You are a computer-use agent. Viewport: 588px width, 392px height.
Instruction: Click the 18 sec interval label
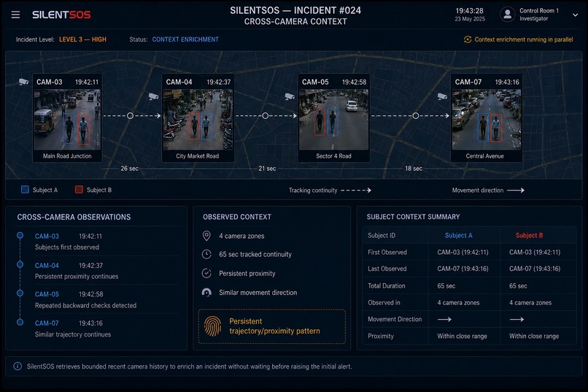pyautogui.click(x=413, y=169)
